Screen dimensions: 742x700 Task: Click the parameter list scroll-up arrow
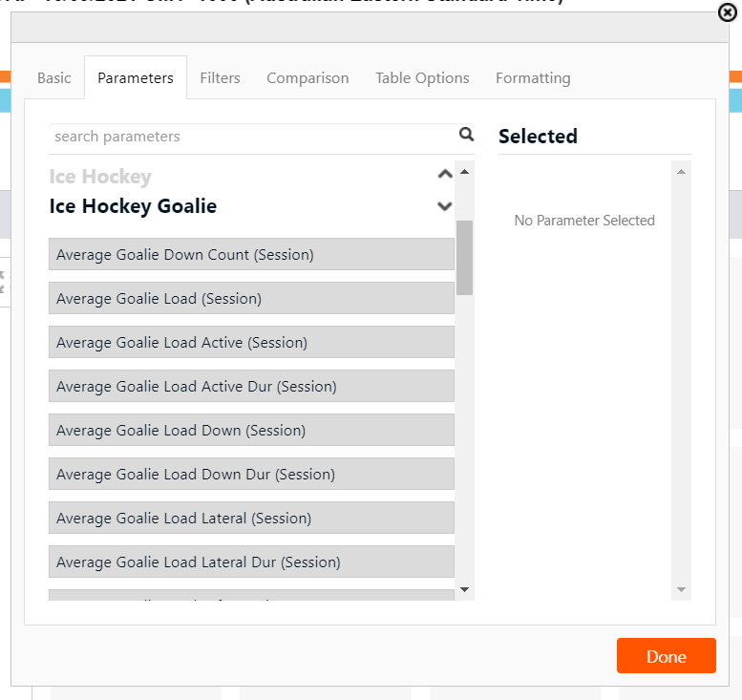465,172
